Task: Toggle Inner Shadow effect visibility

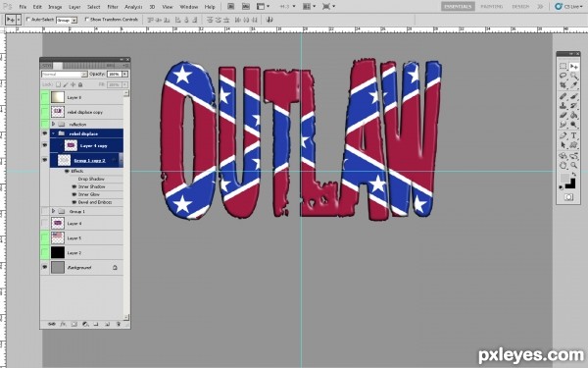Action: coord(73,186)
